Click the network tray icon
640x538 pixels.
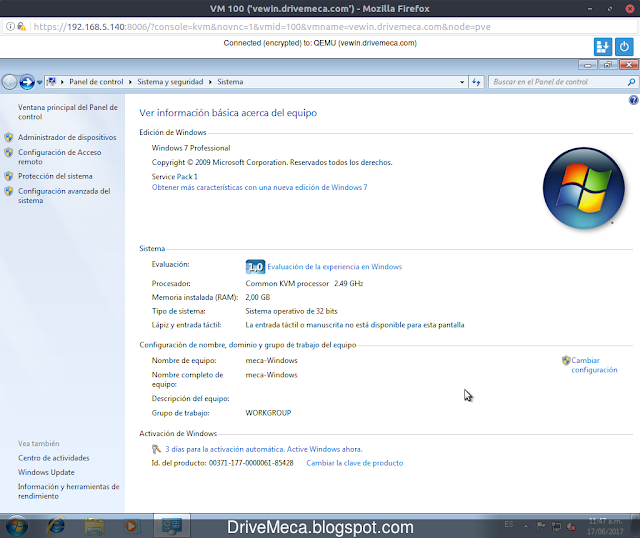click(x=556, y=527)
